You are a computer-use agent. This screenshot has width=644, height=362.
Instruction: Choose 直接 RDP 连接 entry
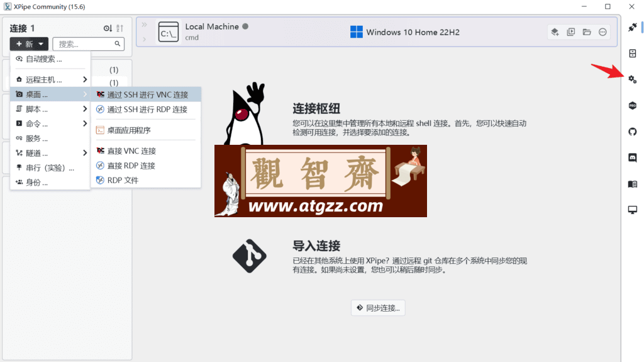(x=146, y=166)
